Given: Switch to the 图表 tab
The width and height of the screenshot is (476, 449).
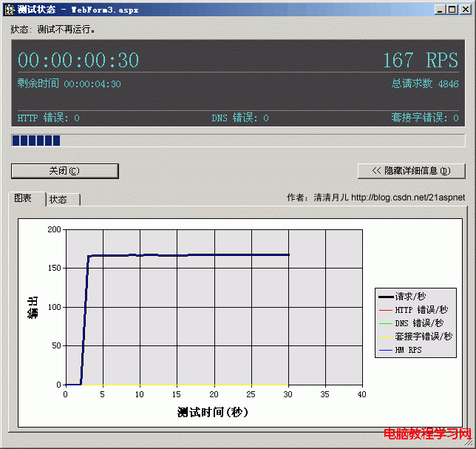Looking at the screenshot, I should [27, 199].
